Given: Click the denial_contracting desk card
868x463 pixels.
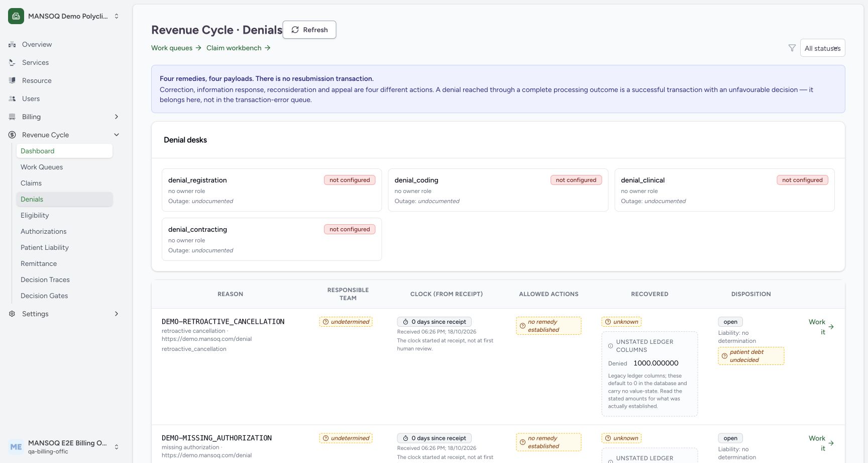Looking at the screenshot, I should 272,239.
